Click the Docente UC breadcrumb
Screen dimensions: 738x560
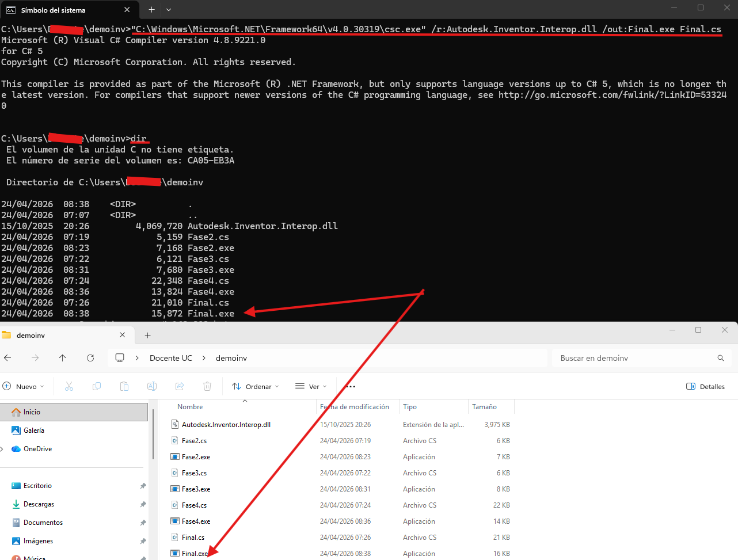tap(171, 358)
